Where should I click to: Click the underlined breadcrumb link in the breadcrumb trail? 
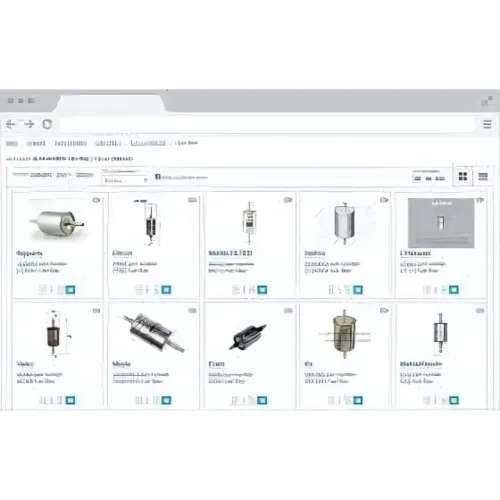click(148, 143)
